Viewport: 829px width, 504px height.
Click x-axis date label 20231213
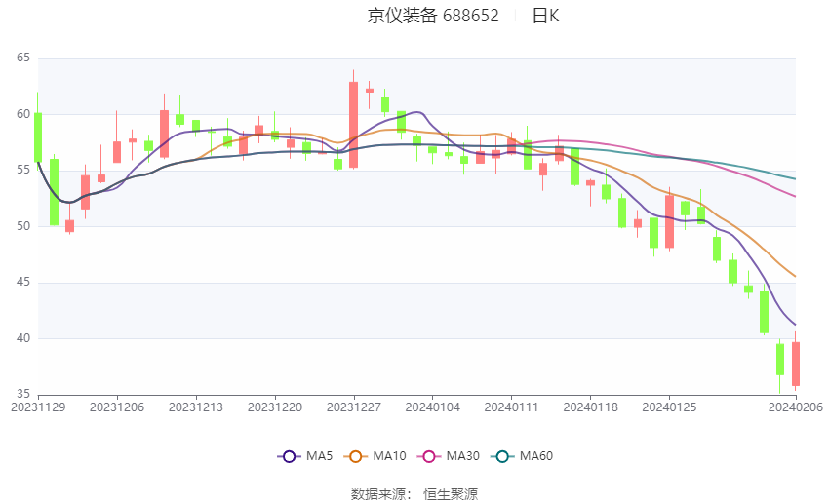click(196, 407)
